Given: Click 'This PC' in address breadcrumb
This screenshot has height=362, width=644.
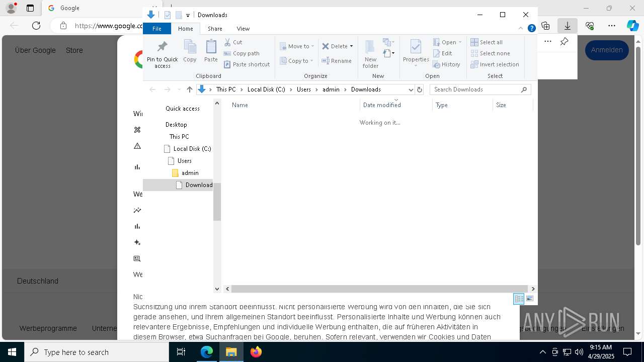Looking at the screenshot, I should (226, 89).
